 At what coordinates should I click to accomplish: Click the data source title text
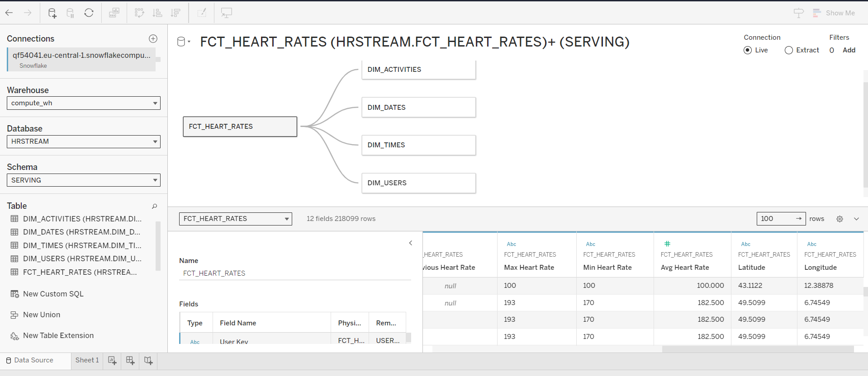[x=415, y=42]
